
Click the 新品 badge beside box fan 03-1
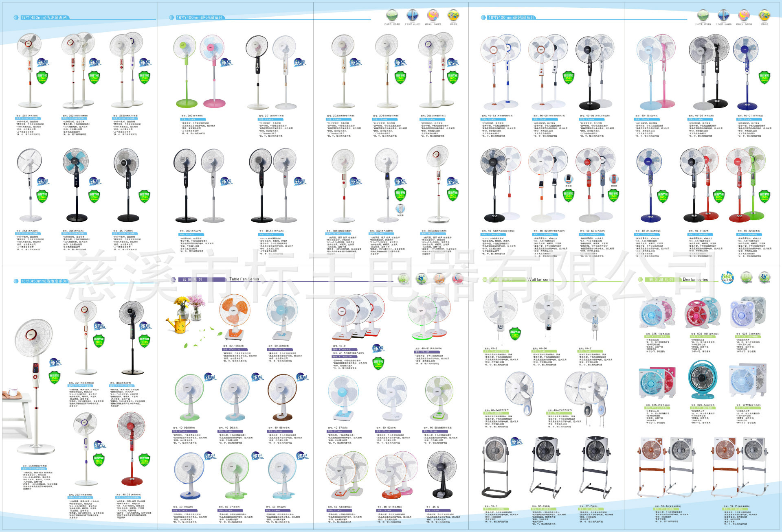(x=516, y=442)
